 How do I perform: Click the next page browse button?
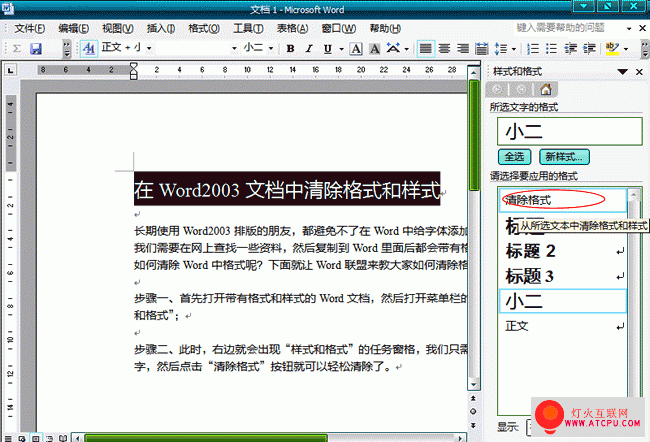pyautogui.click(x=473, y=425)
